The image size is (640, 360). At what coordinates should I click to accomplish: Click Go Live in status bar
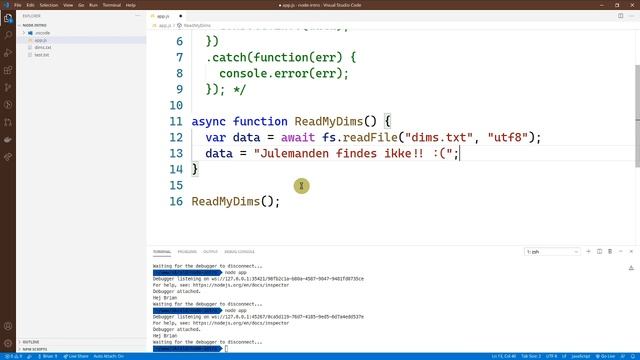[605, 356]
